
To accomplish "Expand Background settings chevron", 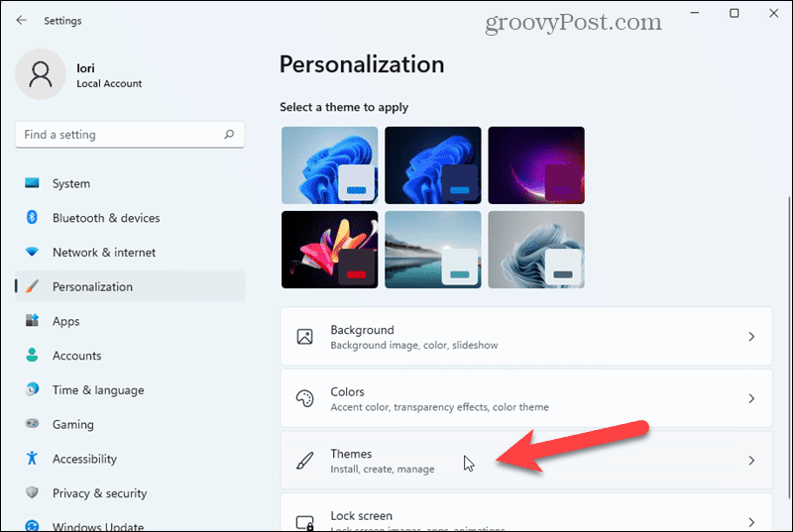I will 751,337.
